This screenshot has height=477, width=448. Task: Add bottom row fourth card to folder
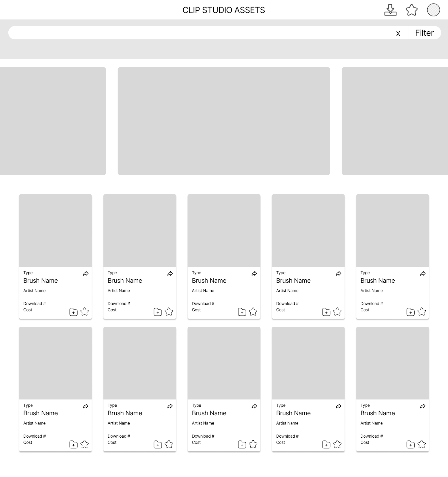(326, 445)
